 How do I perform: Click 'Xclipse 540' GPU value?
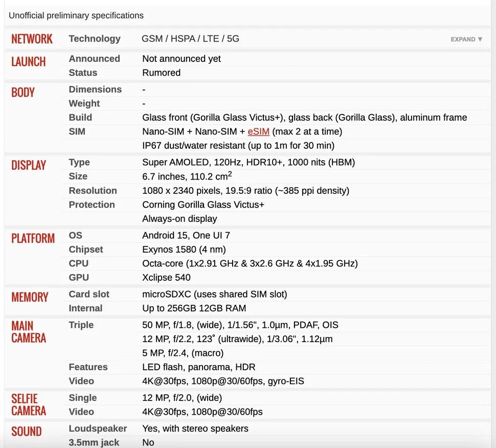coord(166,278)
